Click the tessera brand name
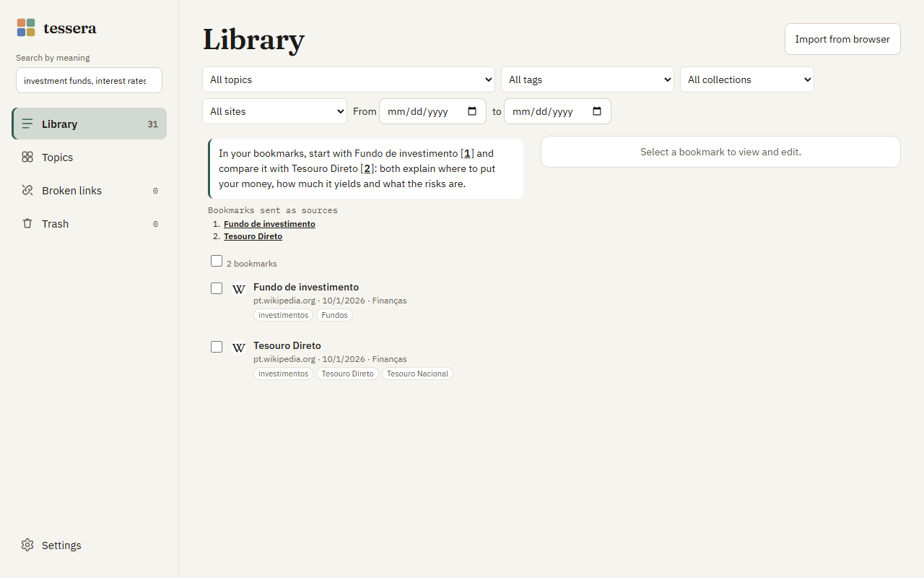Image resolution: width=924 pixels, height=578 pixels. coord(69,28)
